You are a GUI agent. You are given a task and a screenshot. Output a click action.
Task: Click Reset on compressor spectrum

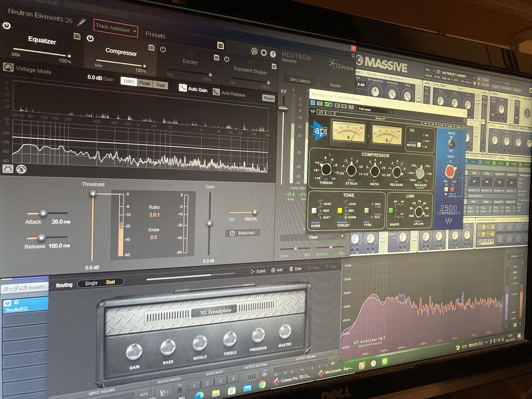tap(269, 98)
